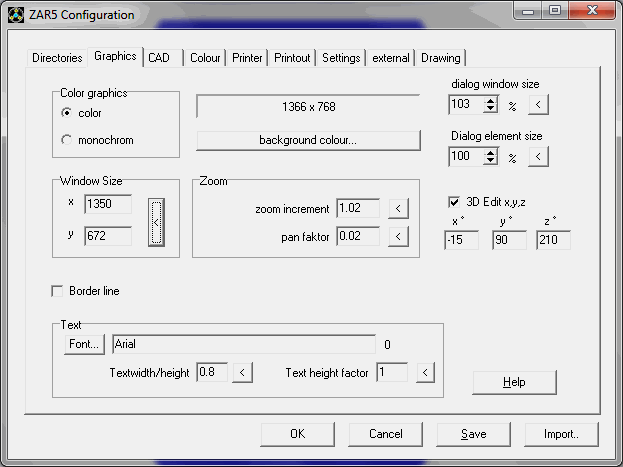Viewport: 623px width, 467px height.
Task: Click the zoom increment input field
Action: pos(358,209)
